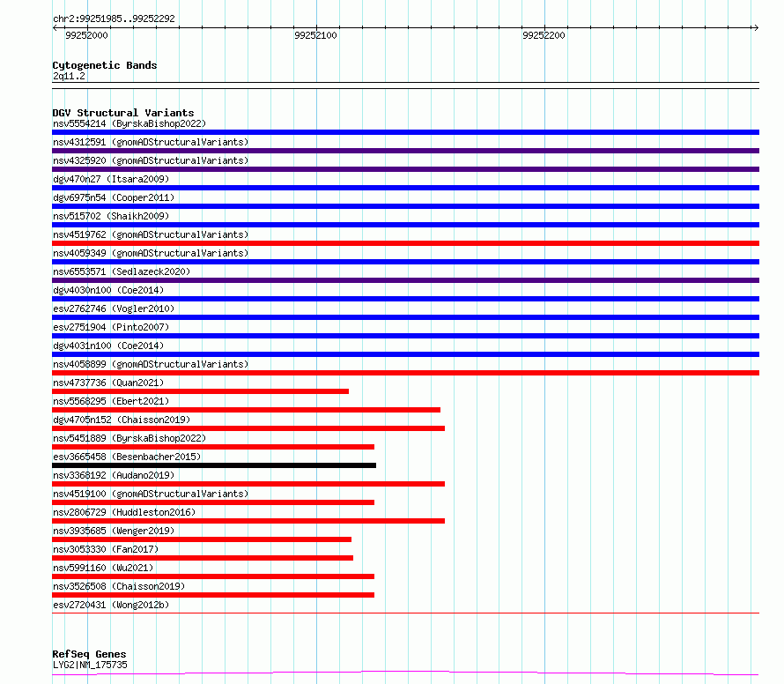
Task: Click the red bar for nsv3935685
Action: point(202,539)
